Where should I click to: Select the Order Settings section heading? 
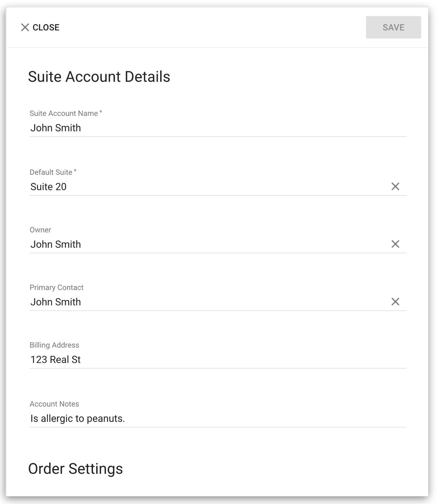coord(75,469)
